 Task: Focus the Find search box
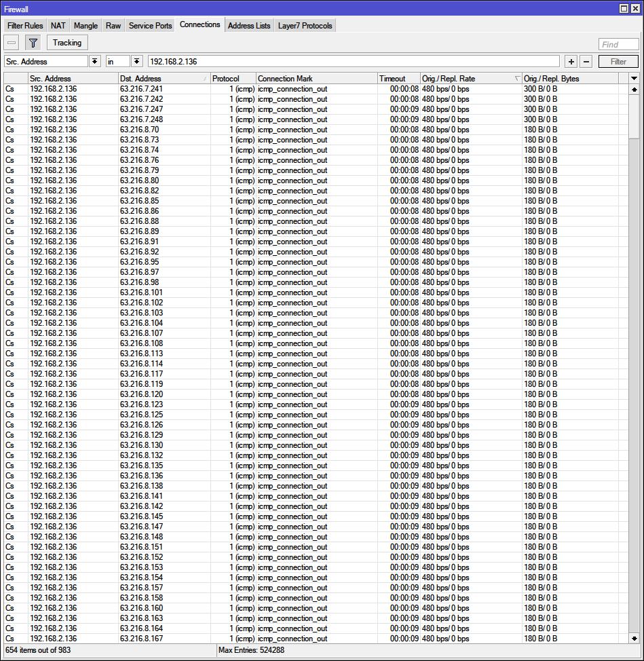[x=618, y=44]
